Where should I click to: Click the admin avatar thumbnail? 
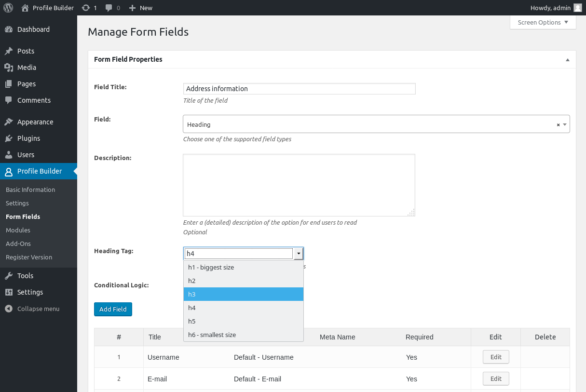(x=578, y=8)
